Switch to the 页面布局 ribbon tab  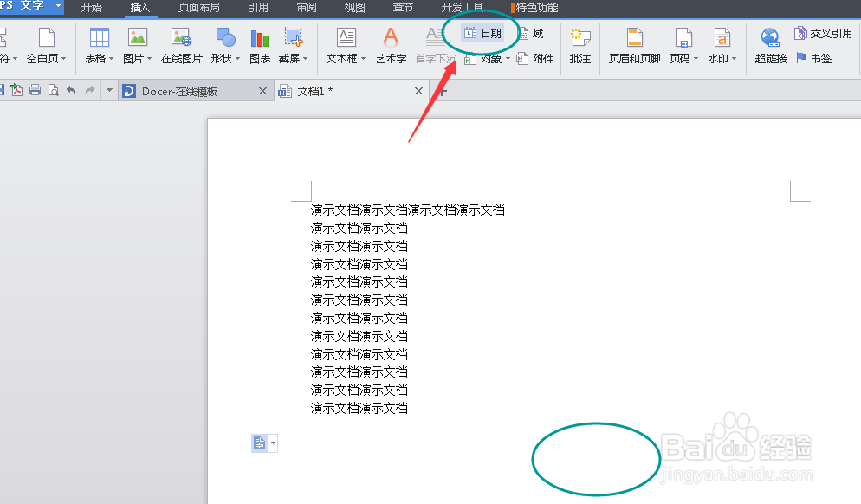click(198, 7)
